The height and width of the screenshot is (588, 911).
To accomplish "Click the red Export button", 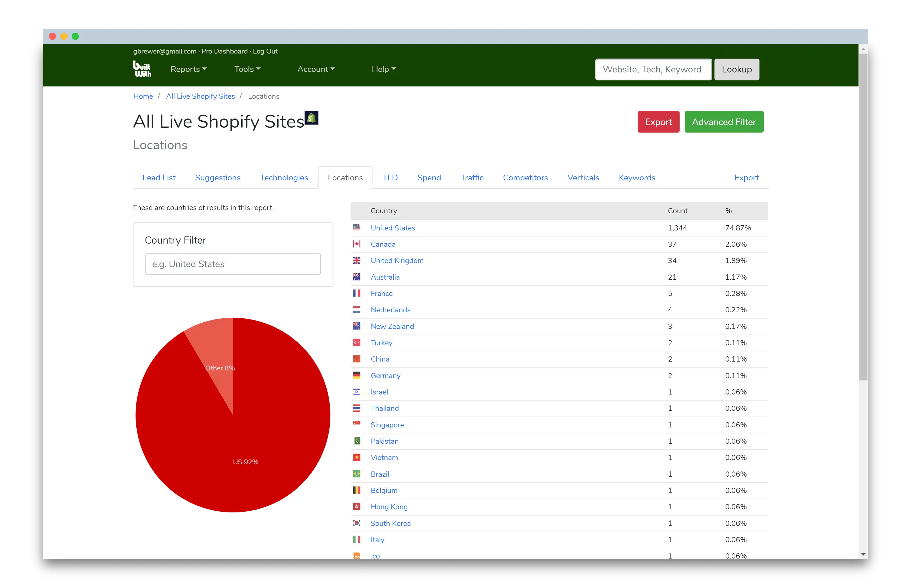I will click(x=658, y=122).
